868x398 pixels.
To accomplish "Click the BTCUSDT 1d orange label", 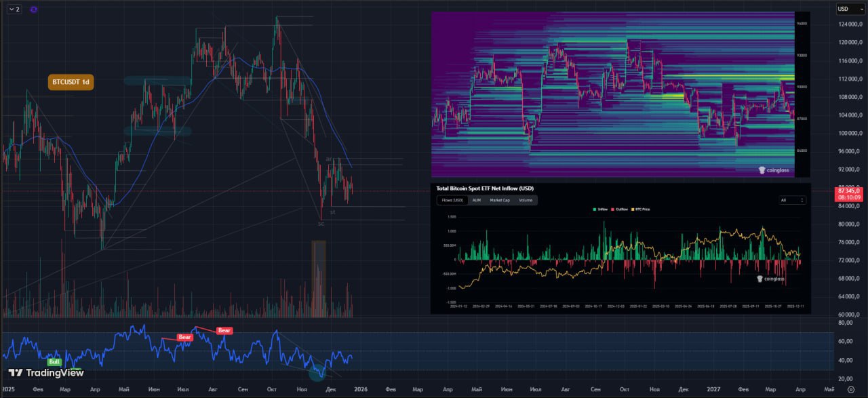I will [x=71, y=82].
